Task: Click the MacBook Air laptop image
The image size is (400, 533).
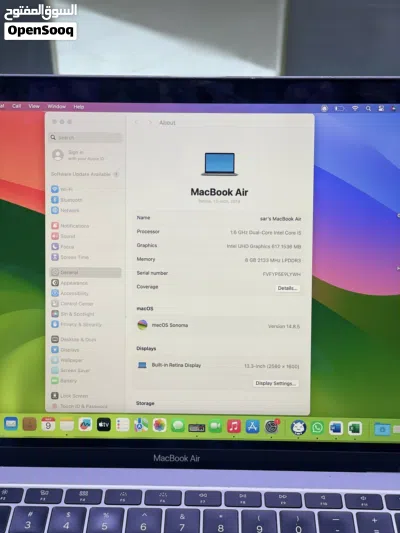Action: [220, 164]
